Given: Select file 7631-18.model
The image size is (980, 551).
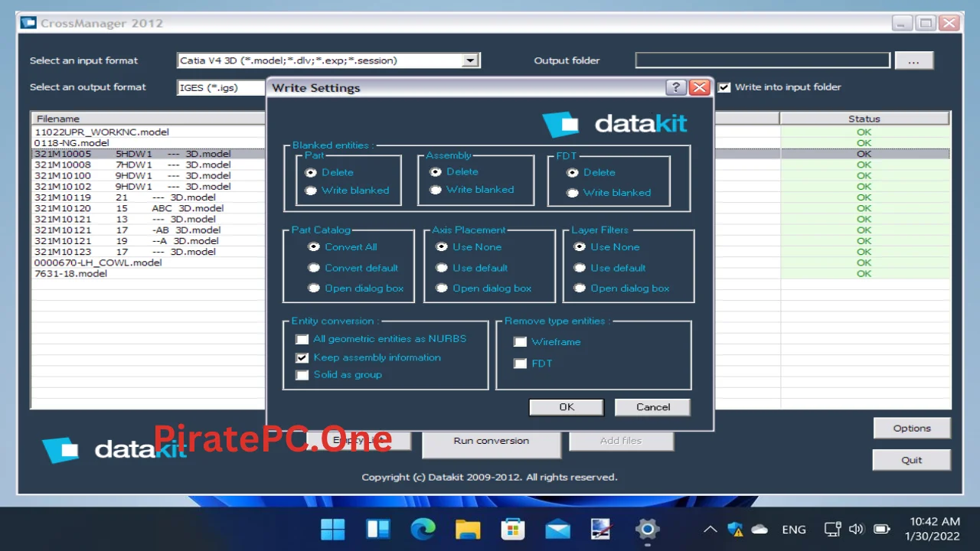Looking at the screenshot, I should click(70, 273).
